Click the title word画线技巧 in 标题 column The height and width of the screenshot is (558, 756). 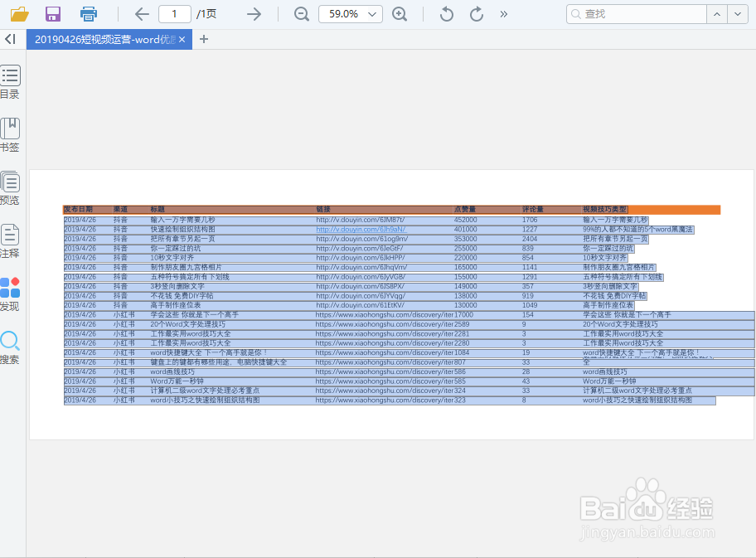pos(172,371)
